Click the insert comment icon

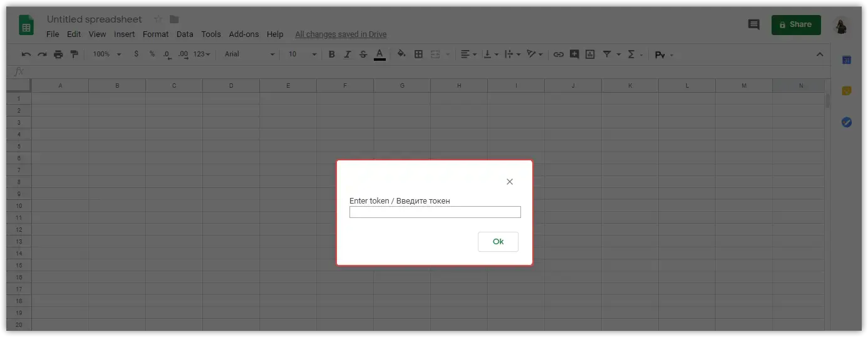(x=574, y=54)
